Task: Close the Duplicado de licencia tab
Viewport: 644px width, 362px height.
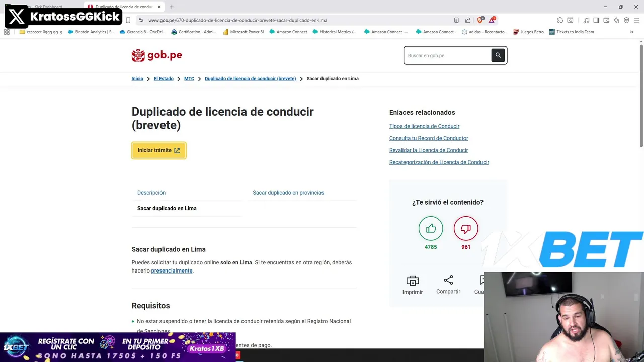Action: 159,7
